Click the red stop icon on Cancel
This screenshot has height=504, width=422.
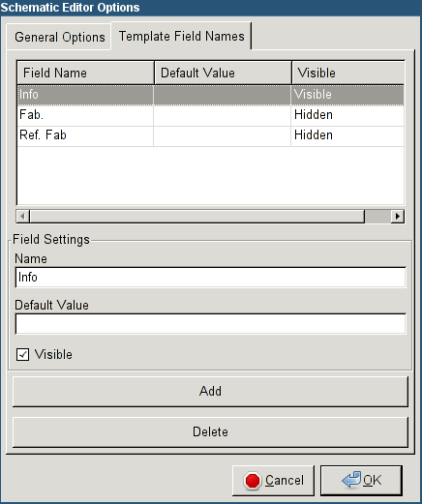[x=253, y=481]
